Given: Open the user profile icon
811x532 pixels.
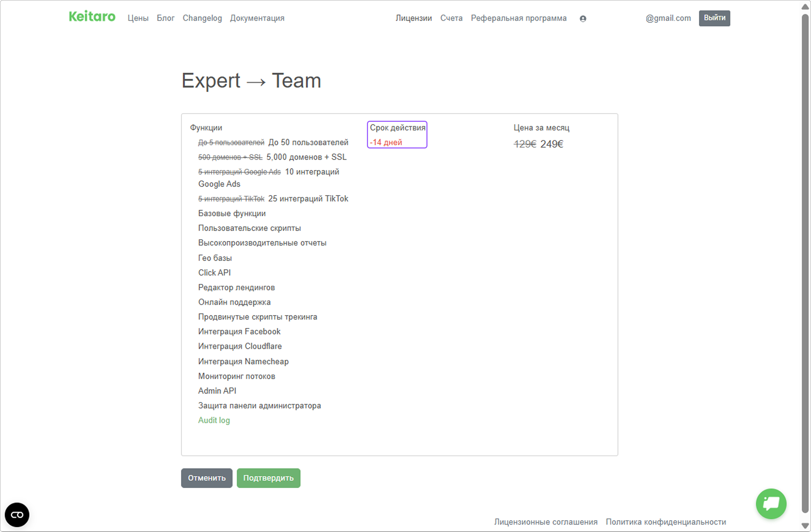Looking at the screenshot, I should (583, 19).
